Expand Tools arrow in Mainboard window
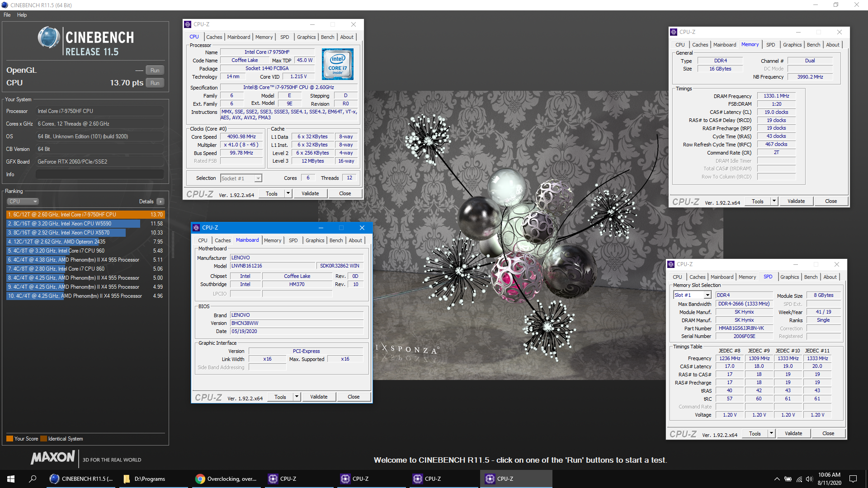 click(x=297, y=397)
